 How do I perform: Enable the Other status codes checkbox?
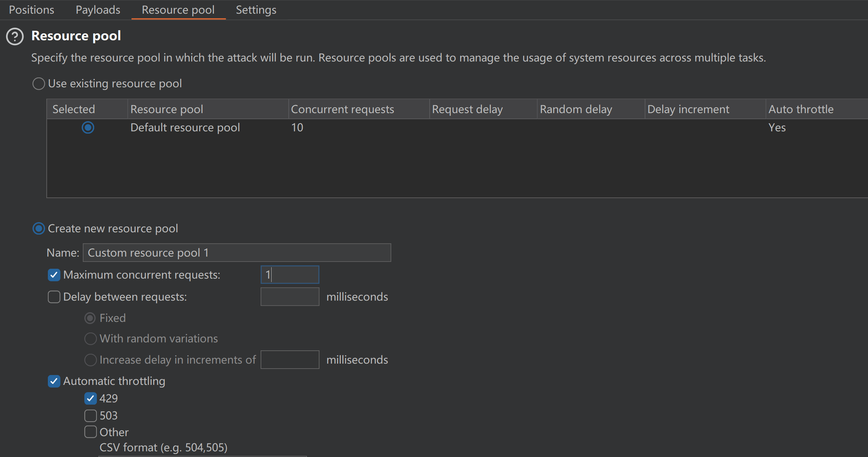[90, 432]
